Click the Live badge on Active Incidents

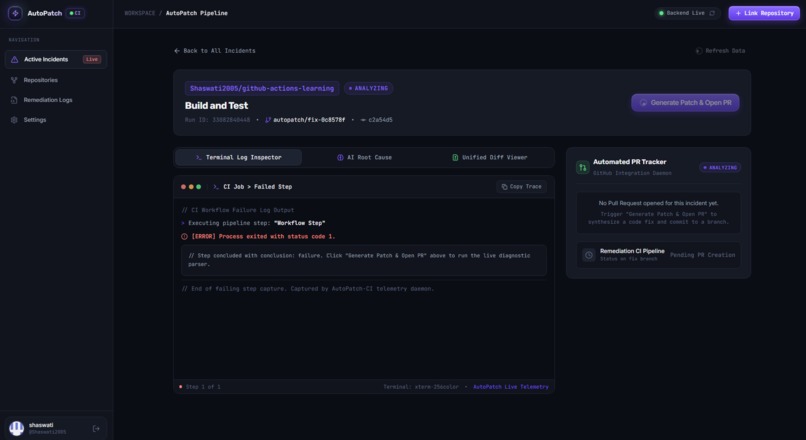pos(92,59)
